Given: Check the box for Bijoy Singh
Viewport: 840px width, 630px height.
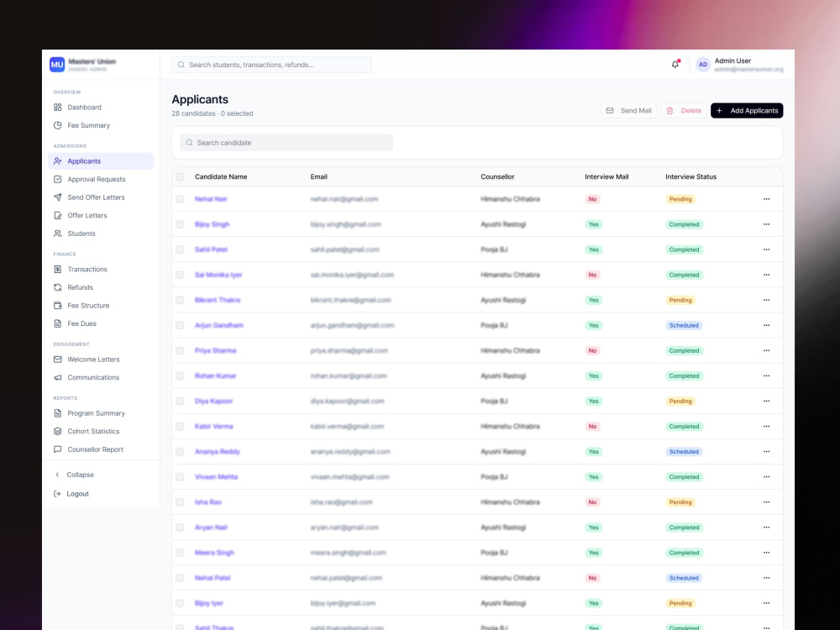Looking at the screenshot, I should (180, 224).
